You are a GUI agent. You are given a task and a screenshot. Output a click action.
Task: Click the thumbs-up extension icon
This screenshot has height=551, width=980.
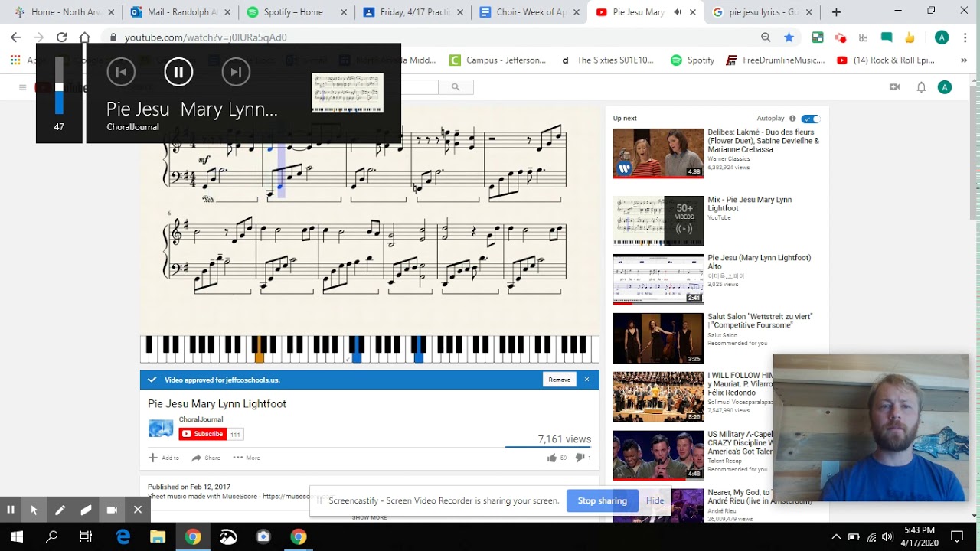[x=910, y=37]
